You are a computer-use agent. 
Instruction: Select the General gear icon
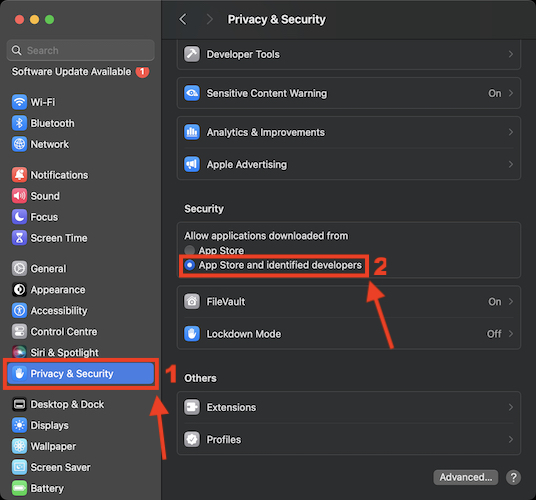(x=19, y=268)
